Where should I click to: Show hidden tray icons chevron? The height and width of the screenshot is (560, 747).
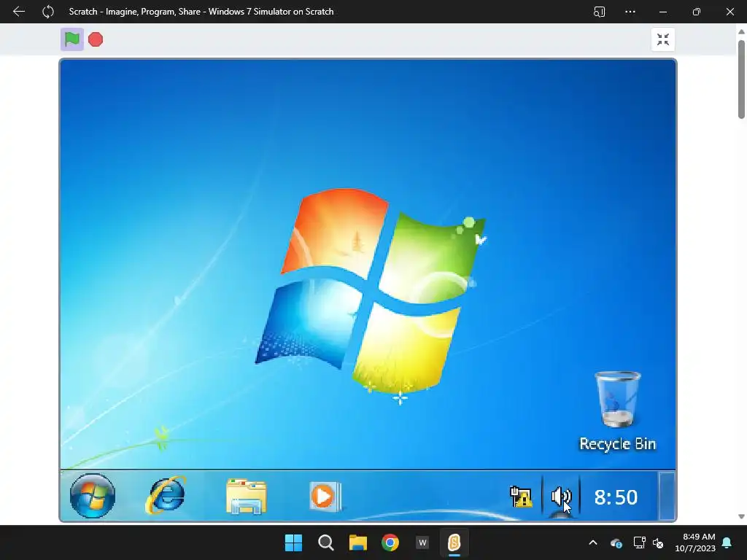(x=593, y=542)
